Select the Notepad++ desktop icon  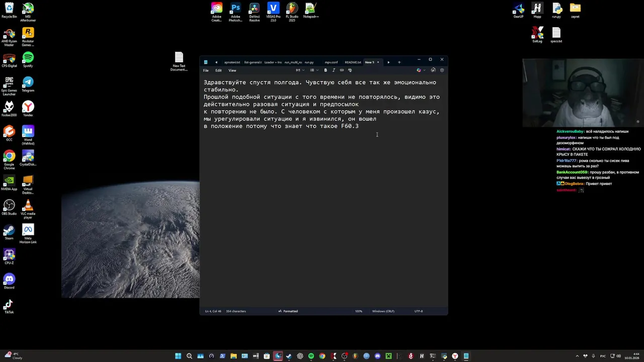click(311, 11)
